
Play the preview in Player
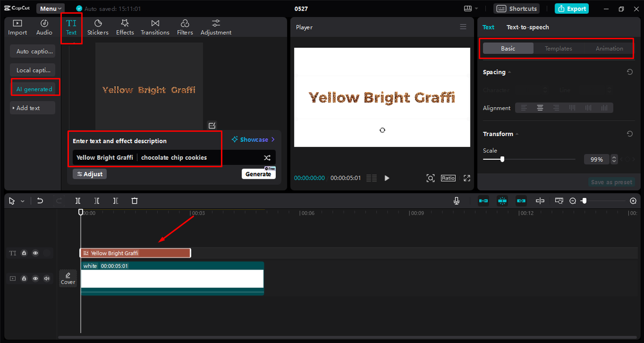(387, 178)
